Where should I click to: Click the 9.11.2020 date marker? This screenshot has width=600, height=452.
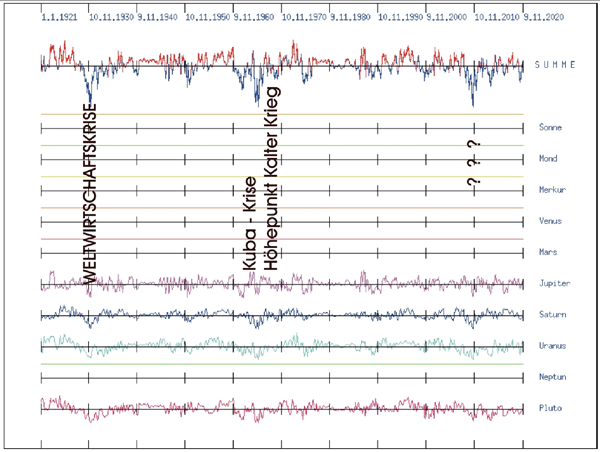[543, 17]
